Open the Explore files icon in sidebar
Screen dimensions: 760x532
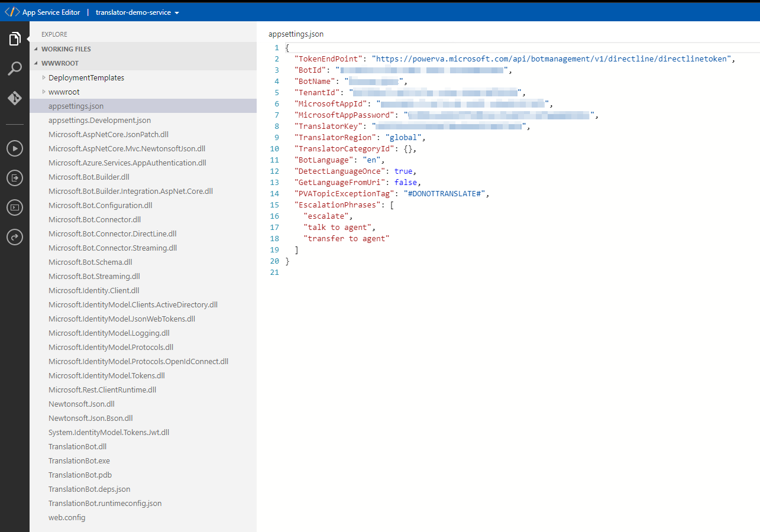pos(15,40)
